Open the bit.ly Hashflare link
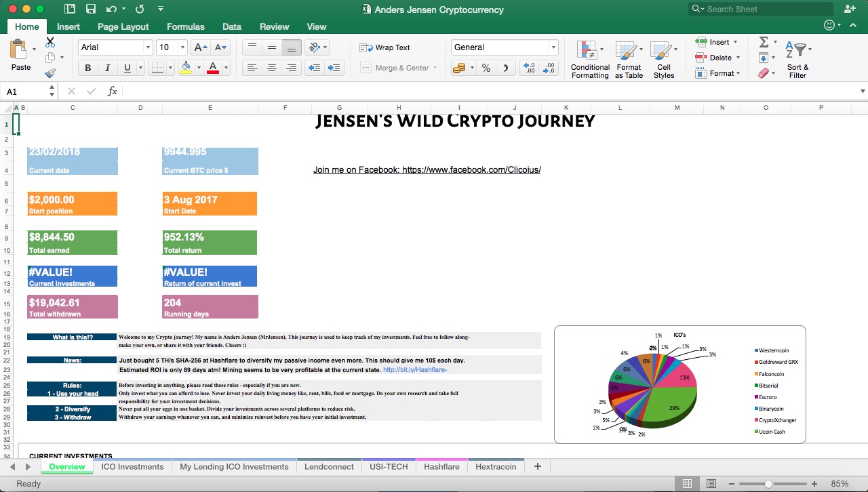868x492 pixels. [x=415, y=370]
